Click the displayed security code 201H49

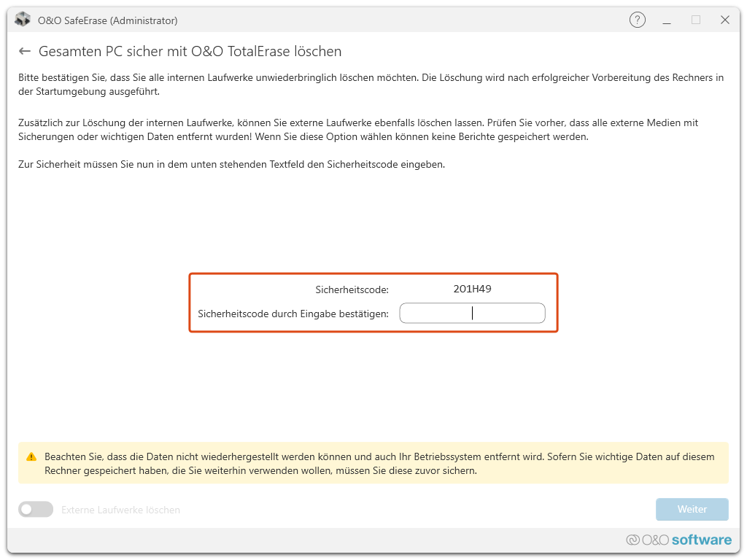[x=472, y=289]
